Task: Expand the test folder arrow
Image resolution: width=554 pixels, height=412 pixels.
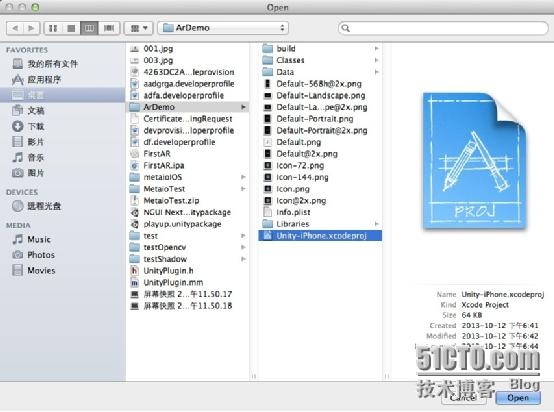Action: pyautogui.click(x=243, y=236)
